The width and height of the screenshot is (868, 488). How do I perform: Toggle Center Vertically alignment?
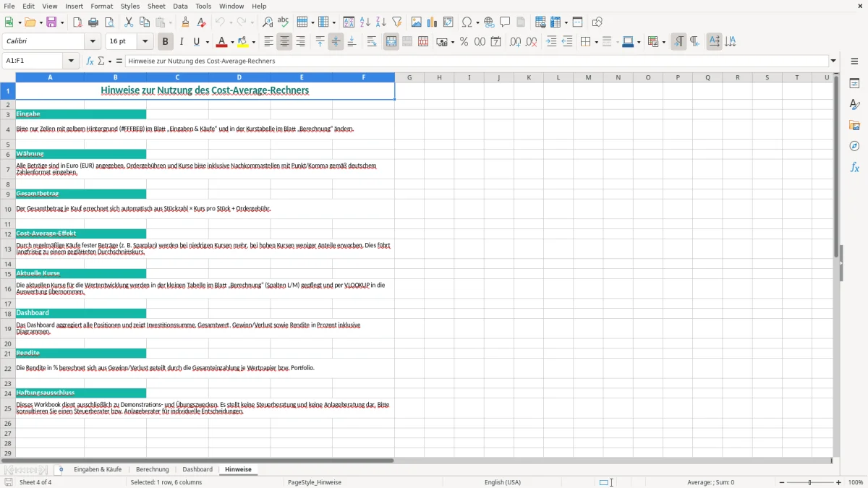(x=336, y=42)
